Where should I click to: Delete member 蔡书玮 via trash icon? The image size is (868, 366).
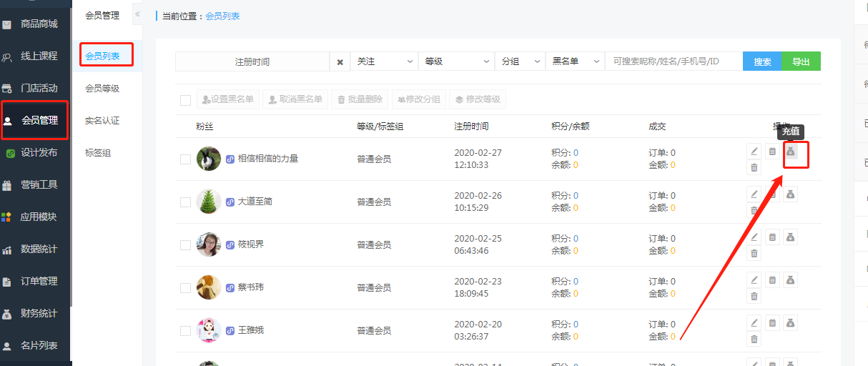click(x=754, y=297)
